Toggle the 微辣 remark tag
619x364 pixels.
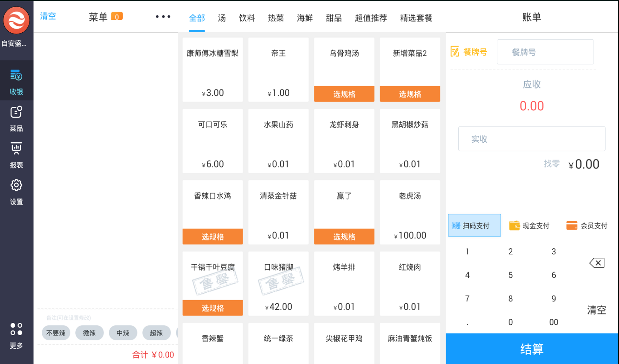pyautogui.click(x=89, y=333)
